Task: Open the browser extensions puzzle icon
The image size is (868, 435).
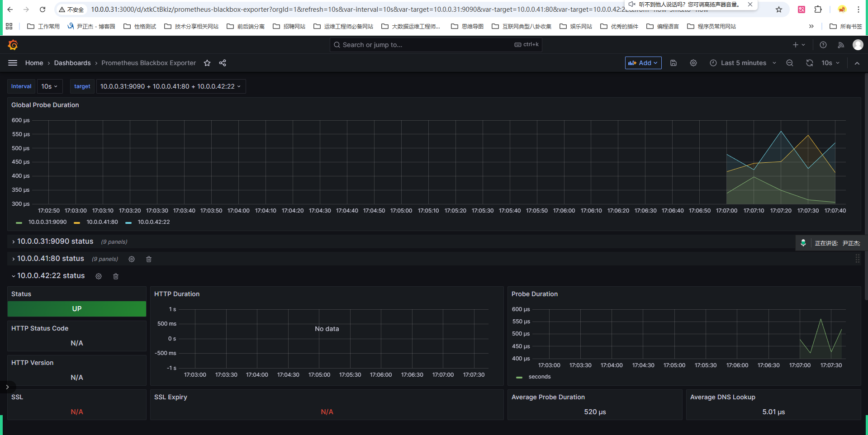Action: tap(818, 9)
